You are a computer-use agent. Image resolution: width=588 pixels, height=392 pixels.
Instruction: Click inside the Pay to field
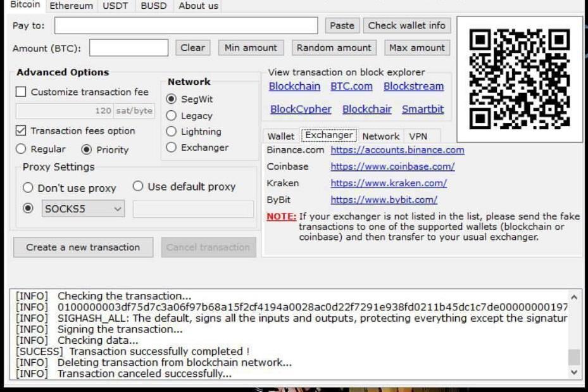coord(187,25)
